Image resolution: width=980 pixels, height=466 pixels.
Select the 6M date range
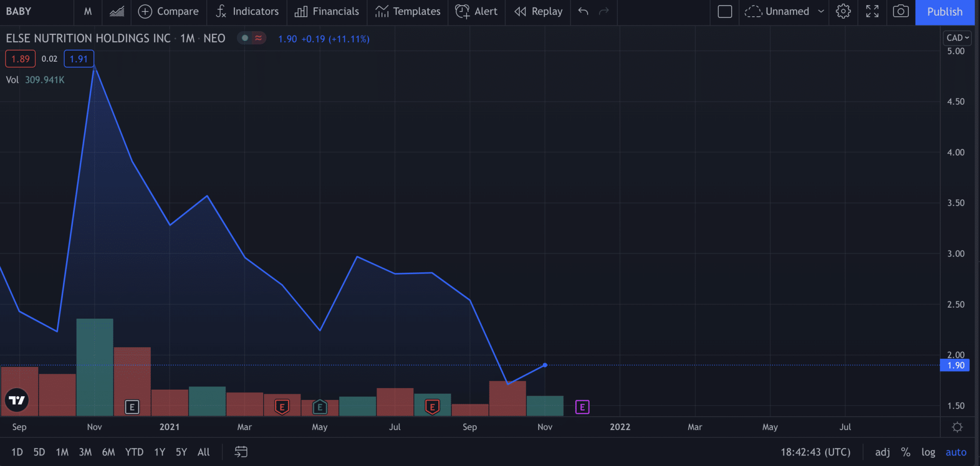[x=109, y=452]
